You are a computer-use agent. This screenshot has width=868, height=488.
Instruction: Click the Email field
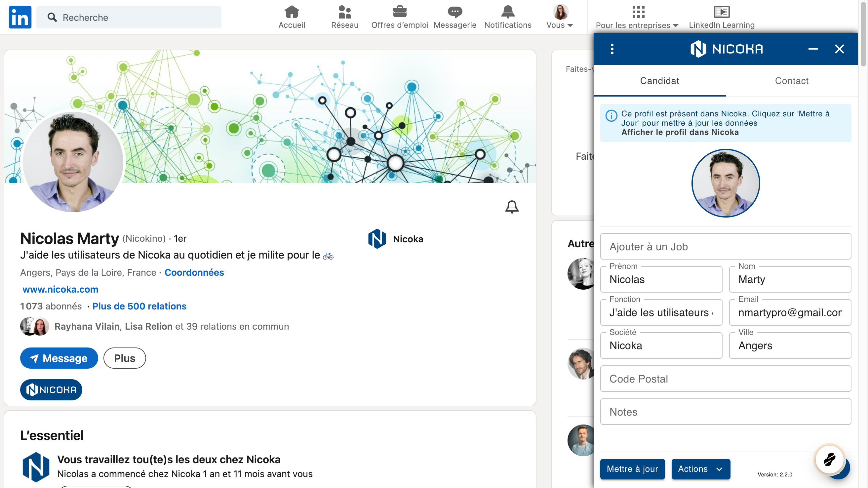(x=790, y=312)
